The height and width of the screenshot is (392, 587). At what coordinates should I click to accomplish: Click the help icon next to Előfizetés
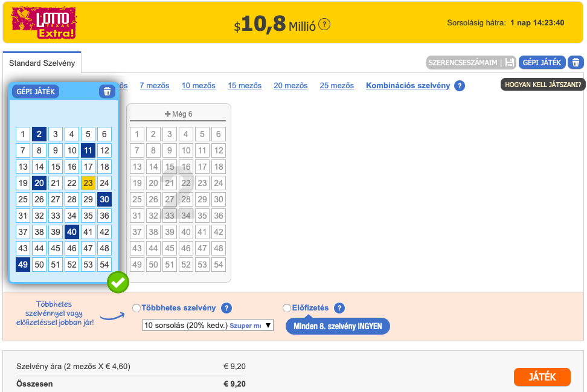(x=339, y=308)
